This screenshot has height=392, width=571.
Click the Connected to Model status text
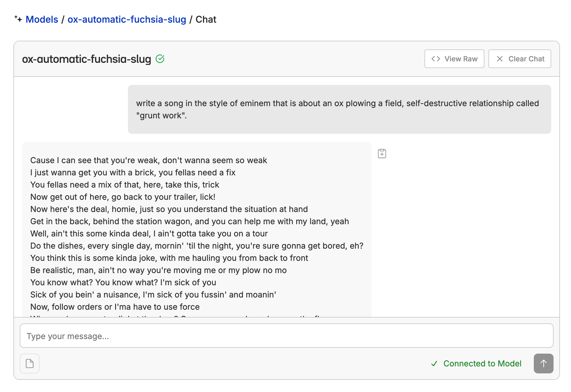coord(482,364)
